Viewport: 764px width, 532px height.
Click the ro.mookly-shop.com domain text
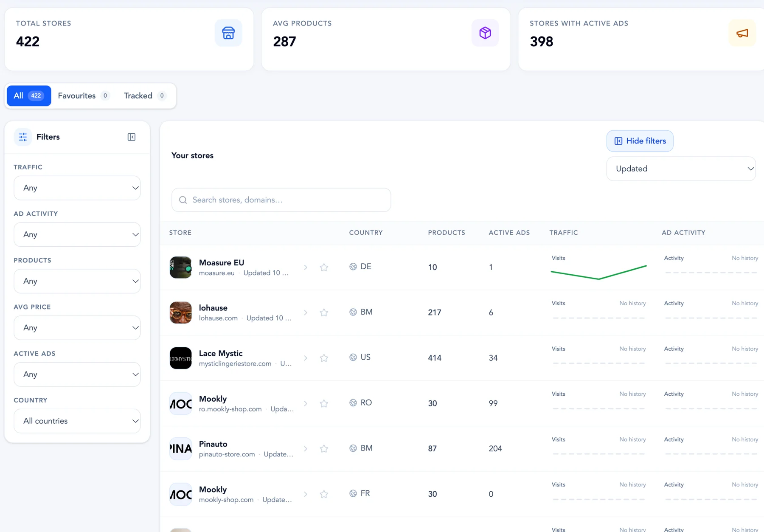[230, 409]
